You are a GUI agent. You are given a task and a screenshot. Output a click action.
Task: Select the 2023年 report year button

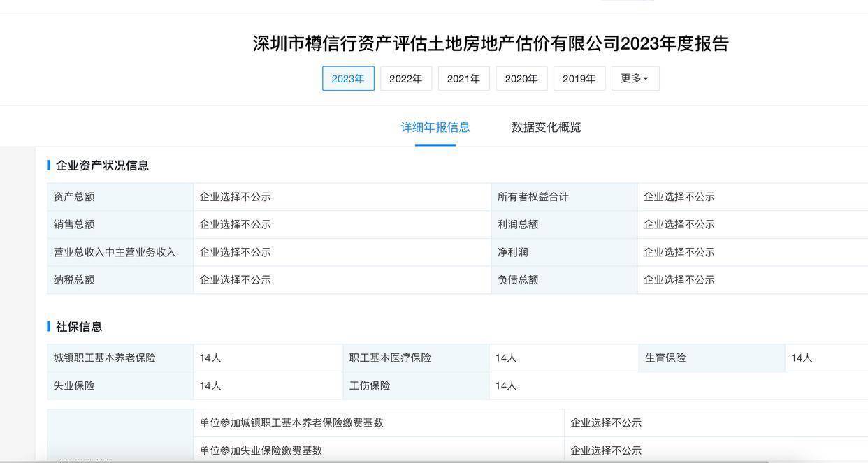[x=348, y=79]
